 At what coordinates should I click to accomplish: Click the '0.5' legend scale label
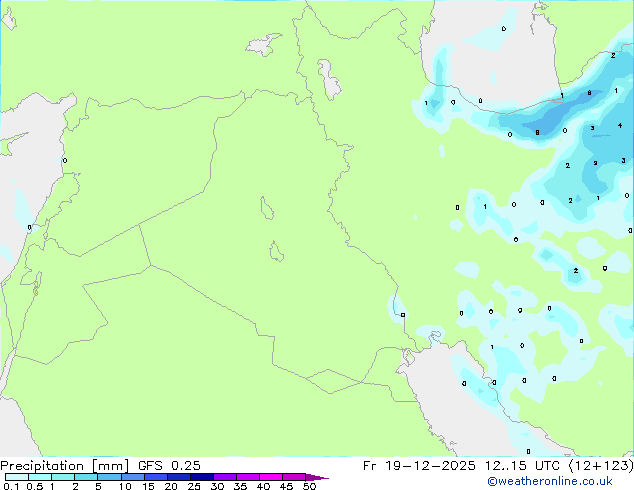(x=35, y=486)
